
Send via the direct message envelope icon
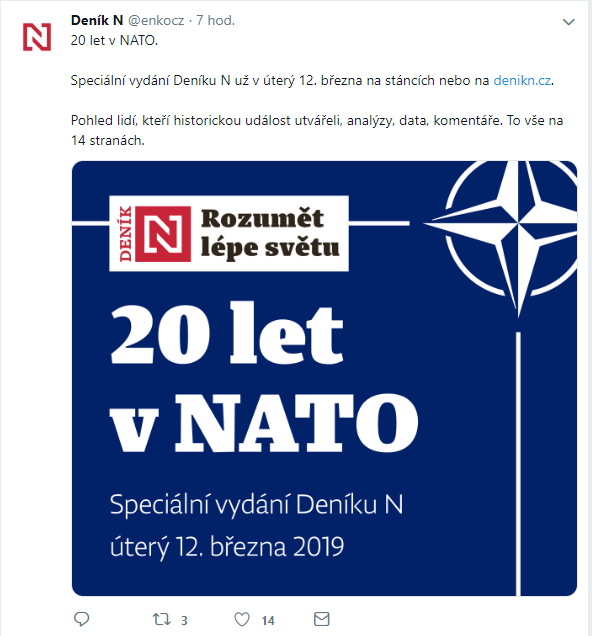pyautogui.click(x=322, y=619)
